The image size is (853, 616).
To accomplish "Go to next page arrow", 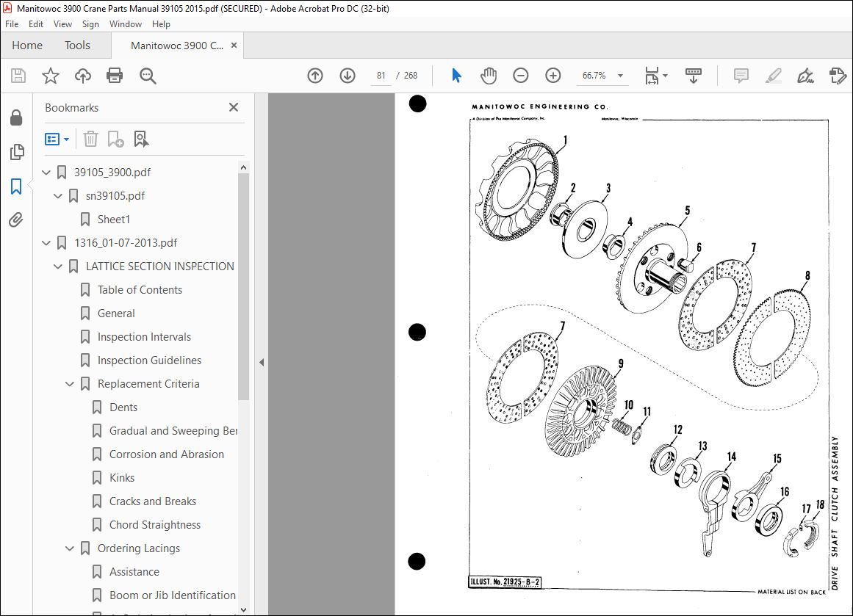I will point(347,76).
